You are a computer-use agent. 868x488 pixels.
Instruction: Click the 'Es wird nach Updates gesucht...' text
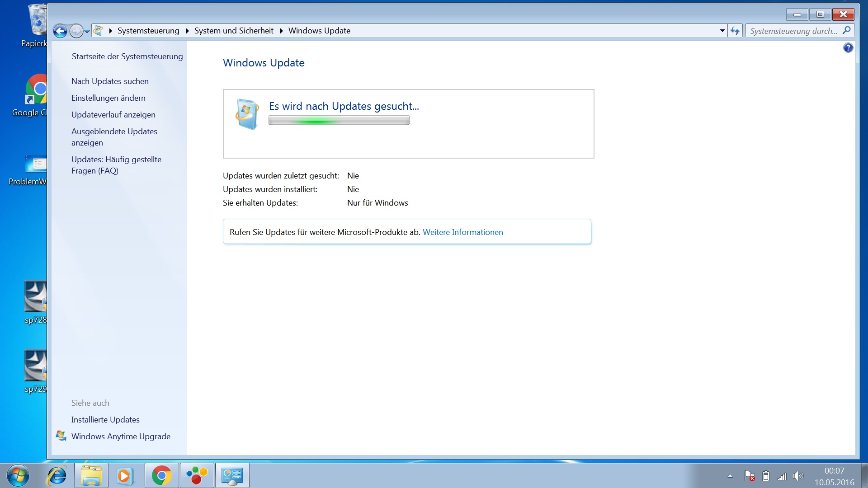click(x=344, y=106)
